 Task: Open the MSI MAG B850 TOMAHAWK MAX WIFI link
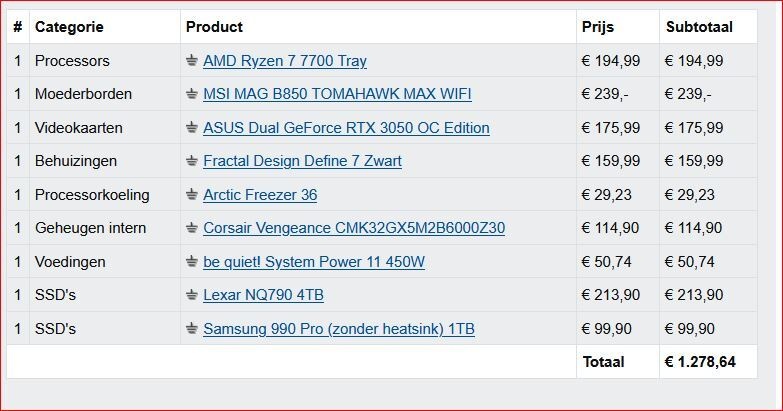click(337, 94)
